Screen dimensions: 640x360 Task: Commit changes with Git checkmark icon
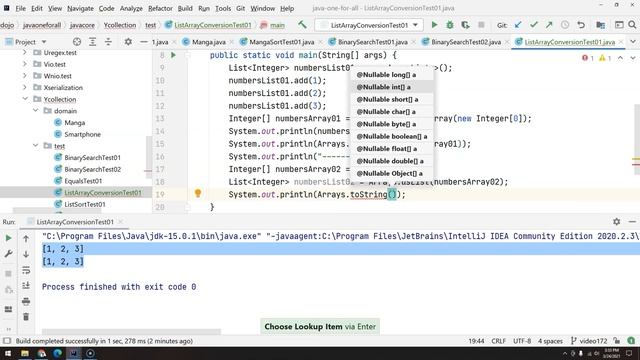click(x=533, y=25)
